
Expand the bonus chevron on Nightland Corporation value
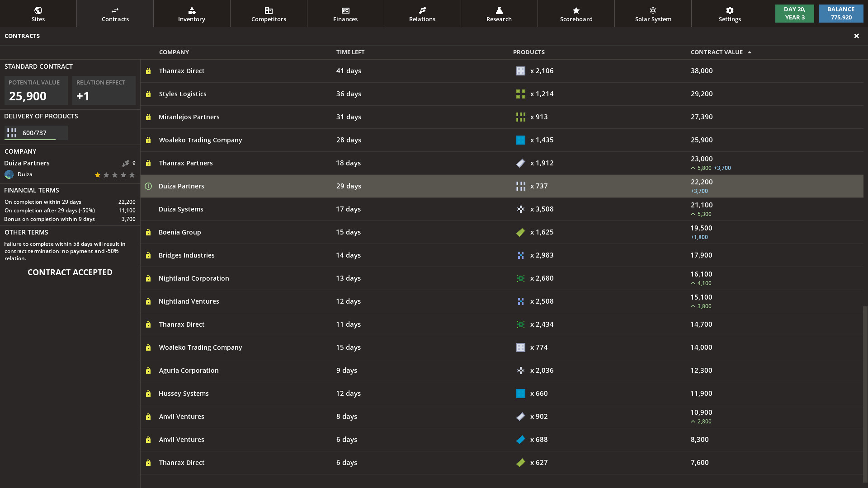tap(693, 283)
